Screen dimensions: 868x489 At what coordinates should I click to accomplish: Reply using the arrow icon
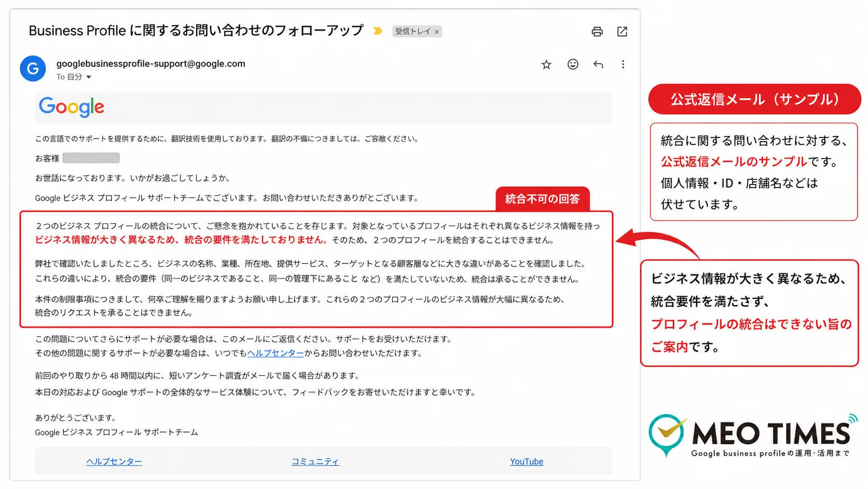coord(598,64)
